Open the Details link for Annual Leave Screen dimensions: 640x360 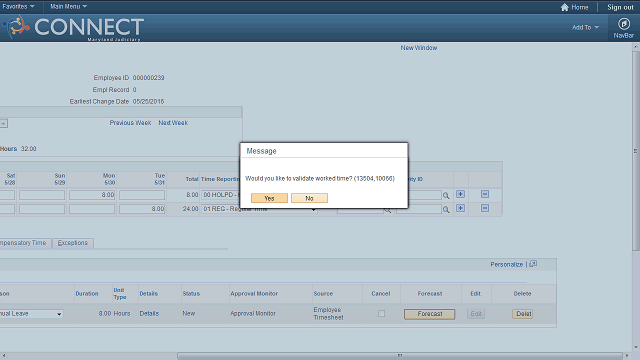click(149, 313)
